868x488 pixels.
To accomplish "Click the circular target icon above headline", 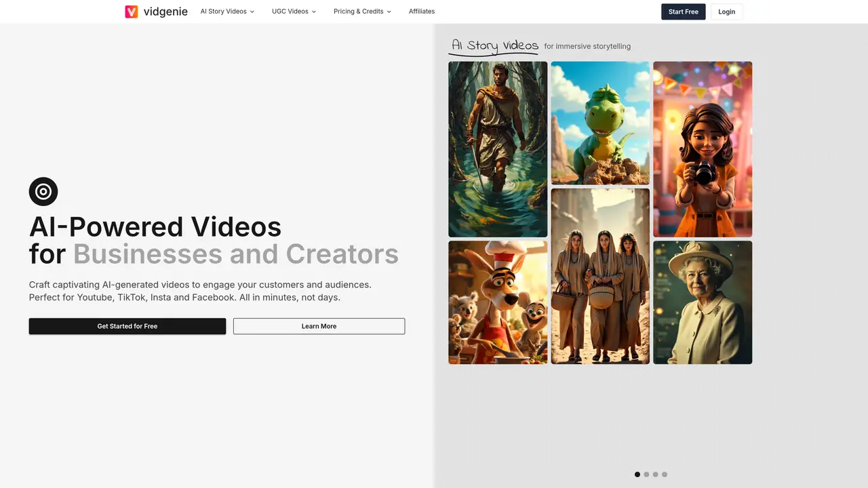I will 43,192.
